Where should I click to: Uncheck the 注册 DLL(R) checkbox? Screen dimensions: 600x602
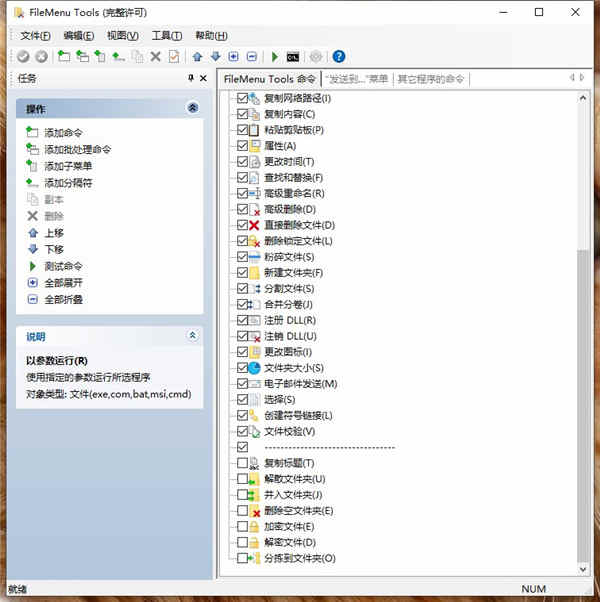[x=242, y=320]
